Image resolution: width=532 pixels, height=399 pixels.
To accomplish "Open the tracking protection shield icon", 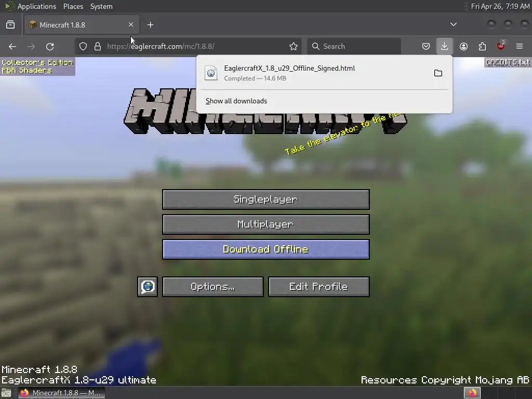I will click(83, 46).
